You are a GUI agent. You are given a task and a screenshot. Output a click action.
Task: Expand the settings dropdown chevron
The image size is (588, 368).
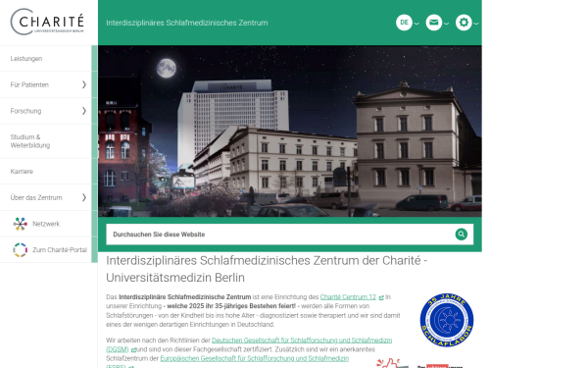pos(476,24)
